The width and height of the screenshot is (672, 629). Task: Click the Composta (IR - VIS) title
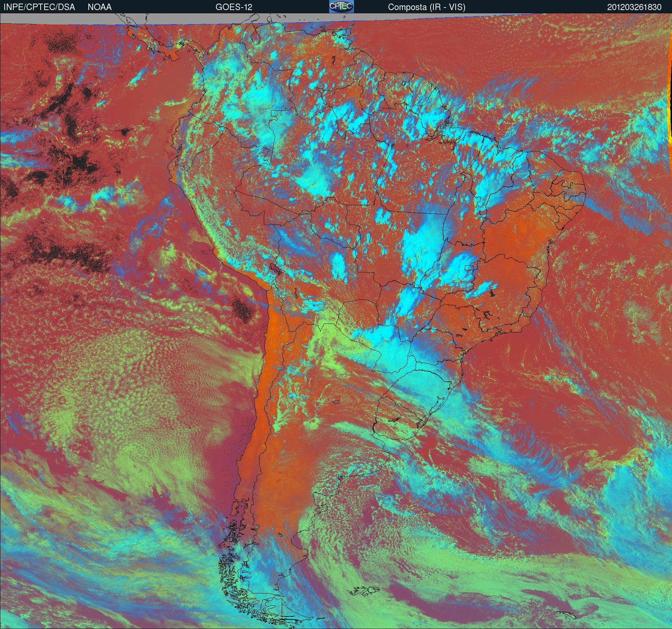pos(426,7)
